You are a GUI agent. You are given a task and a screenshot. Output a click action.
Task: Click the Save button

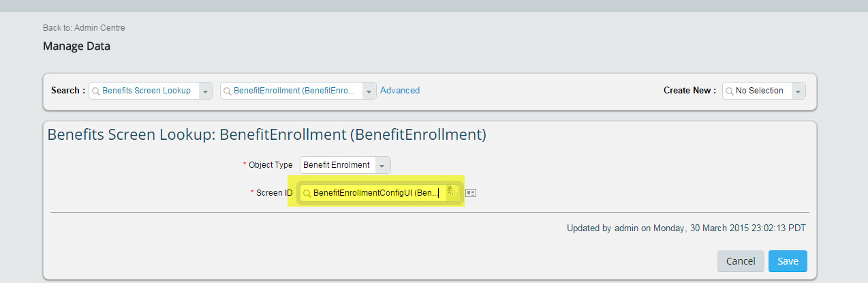788,261
